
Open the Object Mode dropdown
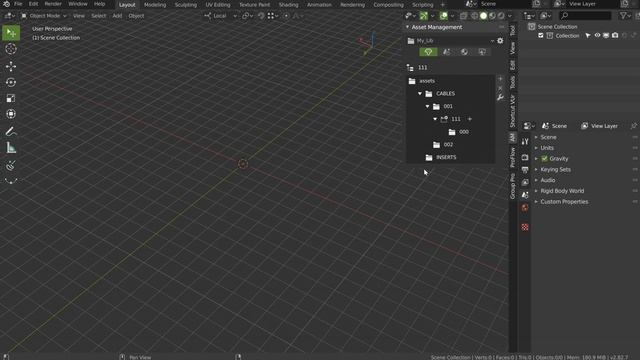pos(44,16)
